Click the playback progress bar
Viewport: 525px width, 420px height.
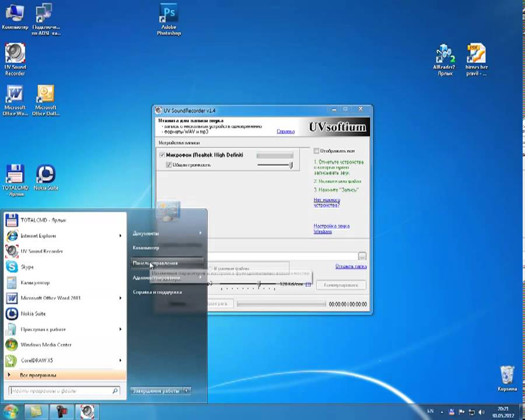(x=281, y=304)
